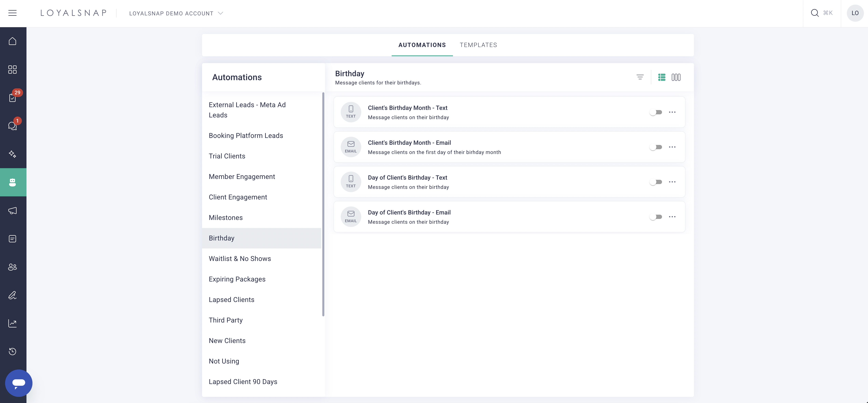The height and width of the screenshot is (403, 868).
Task: Go to Home in the sidebar
Action: [12, 41]
